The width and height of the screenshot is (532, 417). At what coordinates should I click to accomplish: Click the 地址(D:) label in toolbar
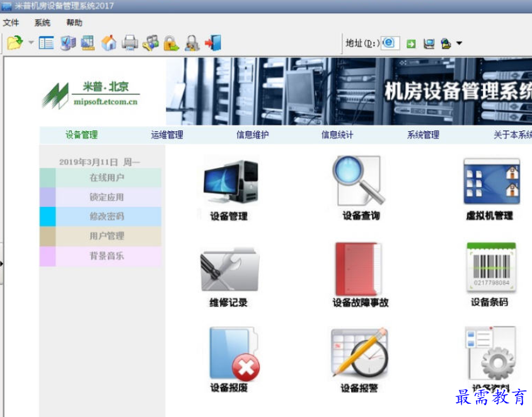point(362,43)
